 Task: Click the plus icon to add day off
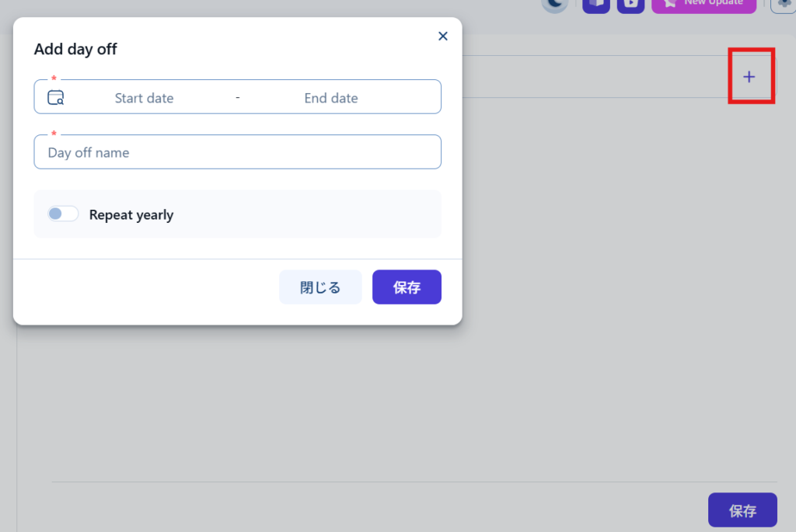tap(749, 77)
